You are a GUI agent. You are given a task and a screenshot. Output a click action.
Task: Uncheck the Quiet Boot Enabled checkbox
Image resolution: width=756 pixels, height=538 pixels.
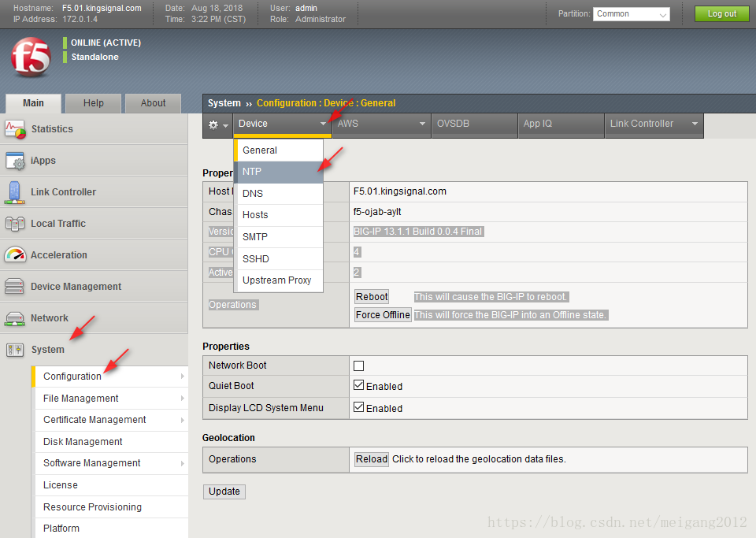[x=359, y=385]
